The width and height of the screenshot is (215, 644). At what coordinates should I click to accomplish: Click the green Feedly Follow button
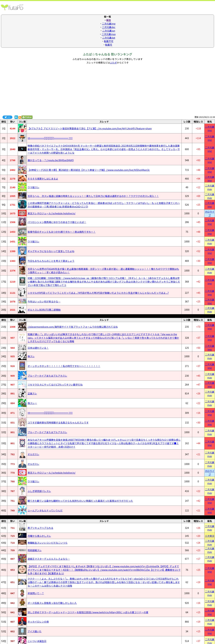click(x=27, y=117)
